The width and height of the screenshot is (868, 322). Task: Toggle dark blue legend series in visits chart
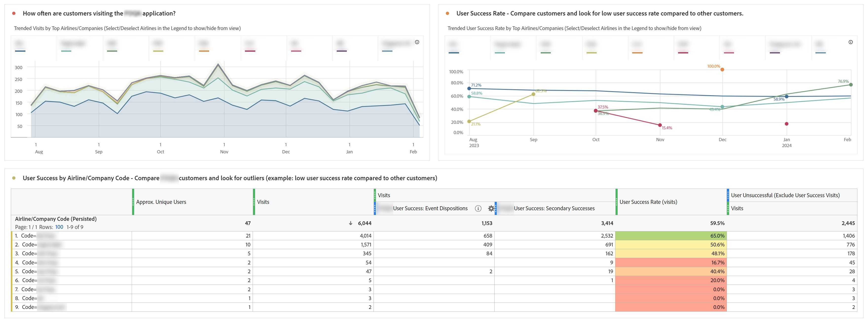[x=20, y=47]
